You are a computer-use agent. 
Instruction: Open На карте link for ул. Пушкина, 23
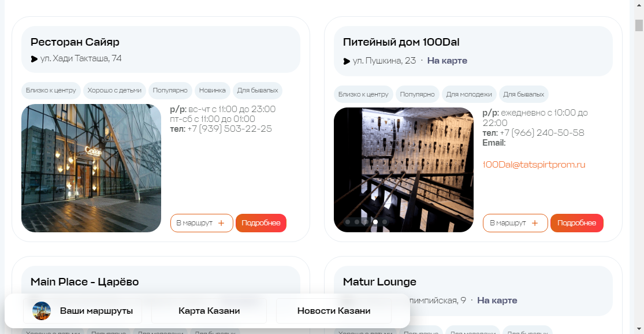click(447, 61)
